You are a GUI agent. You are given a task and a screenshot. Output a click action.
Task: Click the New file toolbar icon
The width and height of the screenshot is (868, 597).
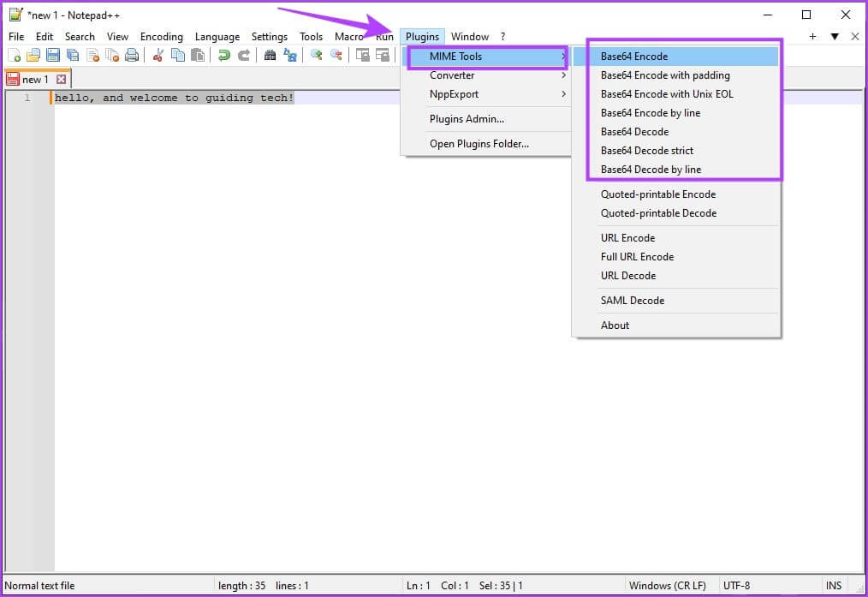pyautogui.click(x=15, y=55)
